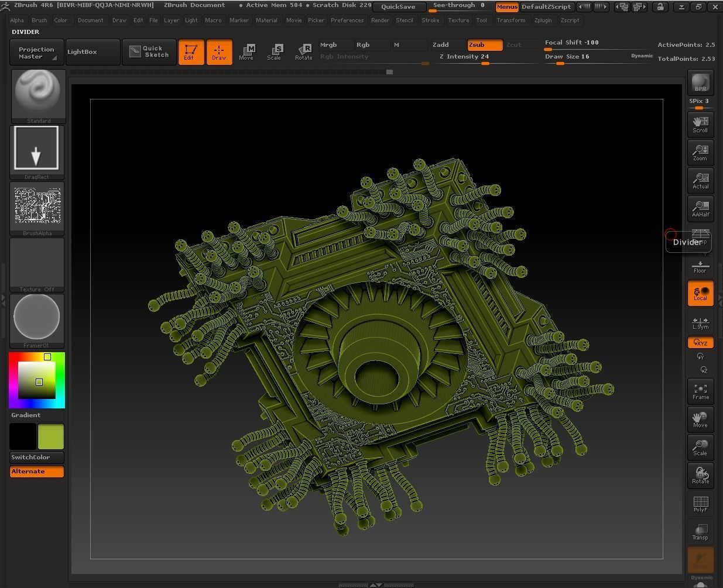Screen dimensions: 723x588
Task: Adjust the See-through slider
Action: pos(460,6)
